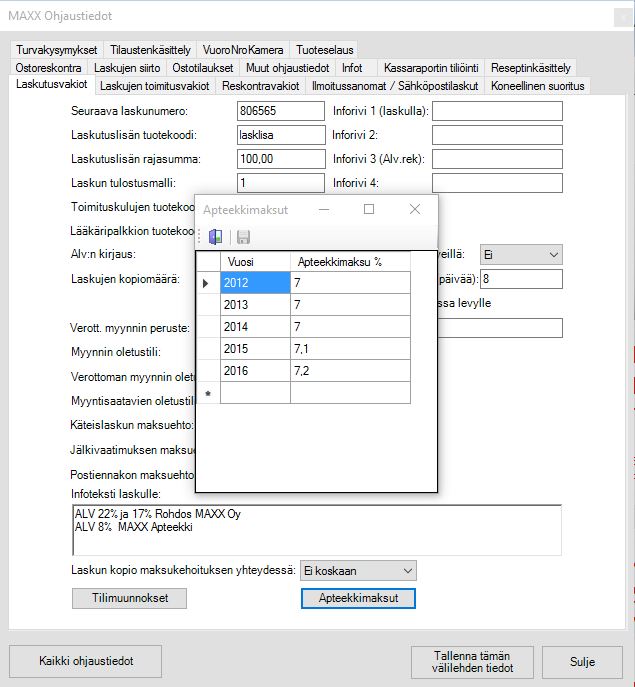This screenshot has height=687, width=635.
Task: Open the Reskontravakiot tab
Action: [260, 86]
